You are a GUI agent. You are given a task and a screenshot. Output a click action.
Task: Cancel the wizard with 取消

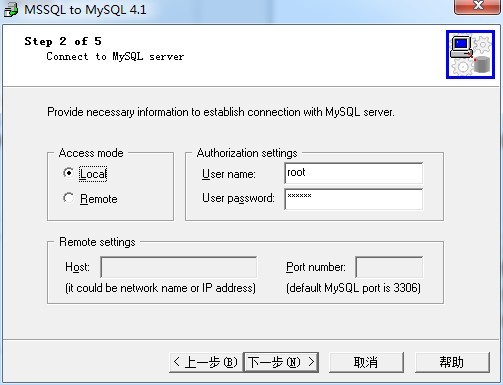coord(366,362)
